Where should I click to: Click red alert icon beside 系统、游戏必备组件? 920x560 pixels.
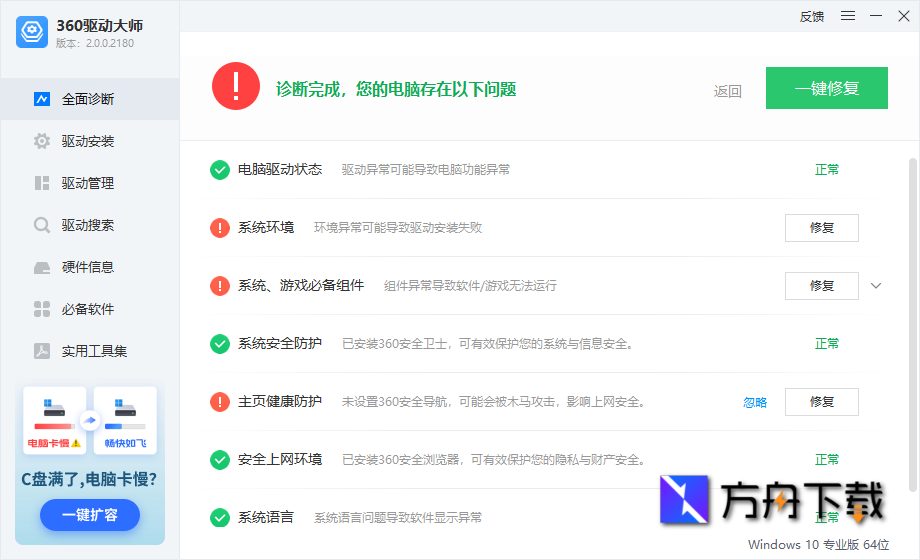click(220, 286)
